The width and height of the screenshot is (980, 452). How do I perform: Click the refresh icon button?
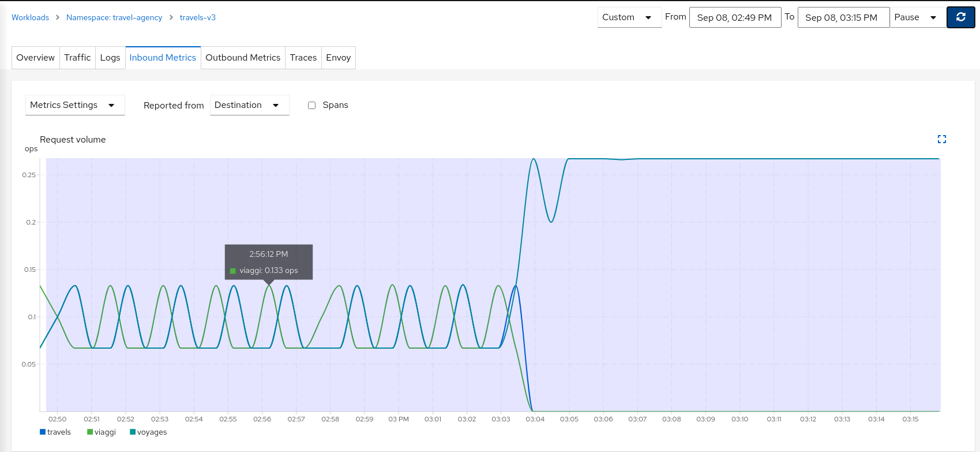click(x=960, y=17)
